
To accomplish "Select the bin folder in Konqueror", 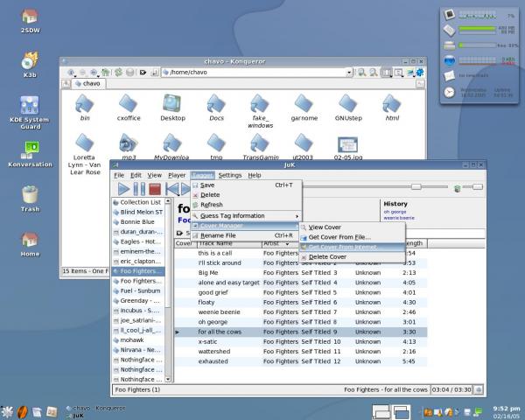I will 84,107.
